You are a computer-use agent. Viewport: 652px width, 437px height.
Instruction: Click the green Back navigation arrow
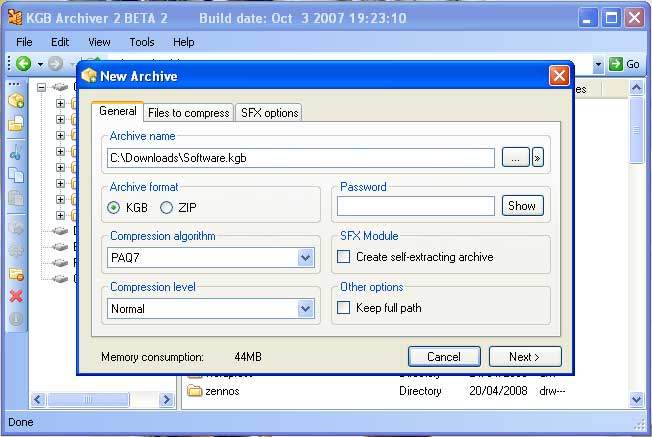click(x=23, y=64)
